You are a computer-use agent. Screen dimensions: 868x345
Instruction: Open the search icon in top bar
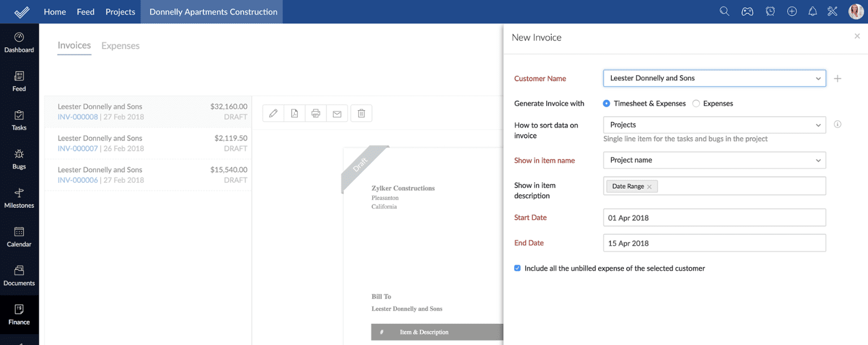pos(724,11)
